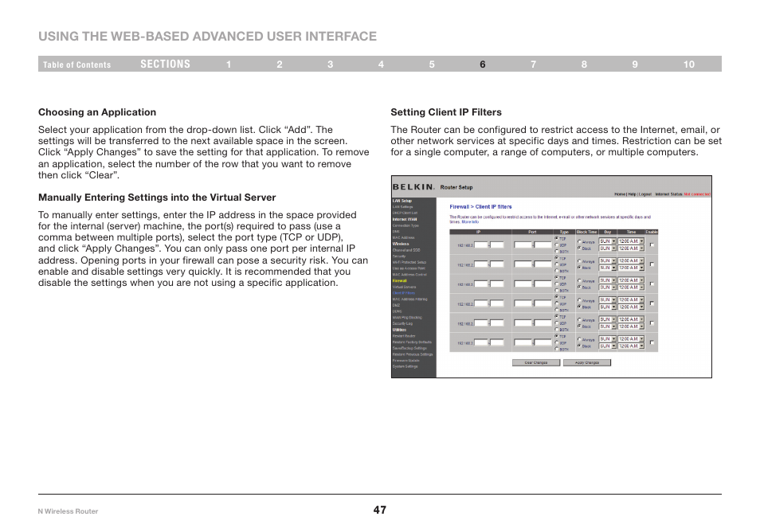Open Security Log in the sidebar

[x=403, y=323]
